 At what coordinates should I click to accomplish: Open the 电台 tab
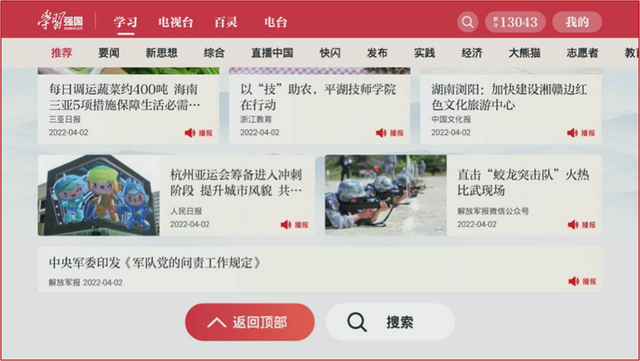click(x=276, y=22)
